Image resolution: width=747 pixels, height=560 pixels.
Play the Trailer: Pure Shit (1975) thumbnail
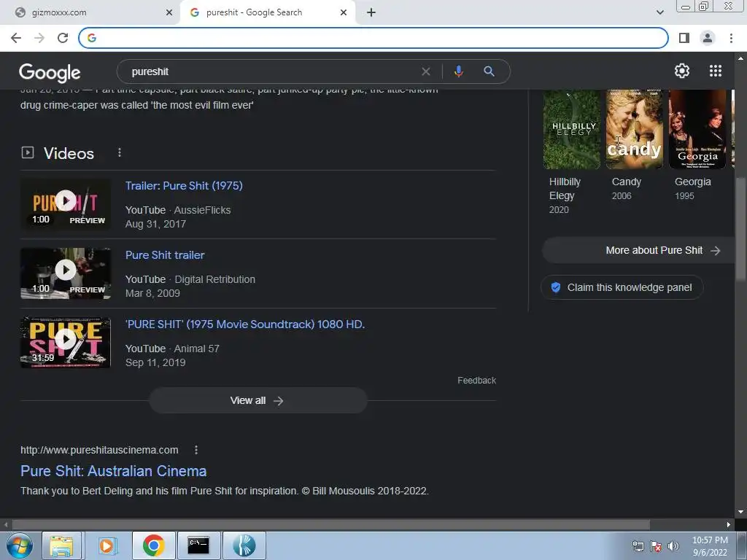[x=66, y=204]
